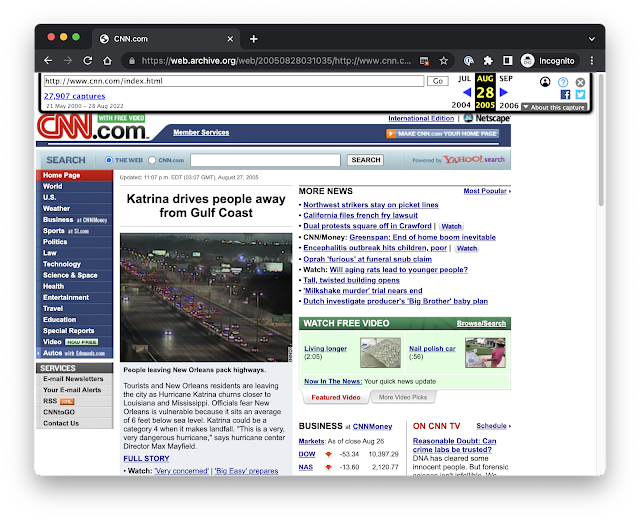The image size is (640, 521).
Task: Open the FULL STORY link
Action: [146, 459]
